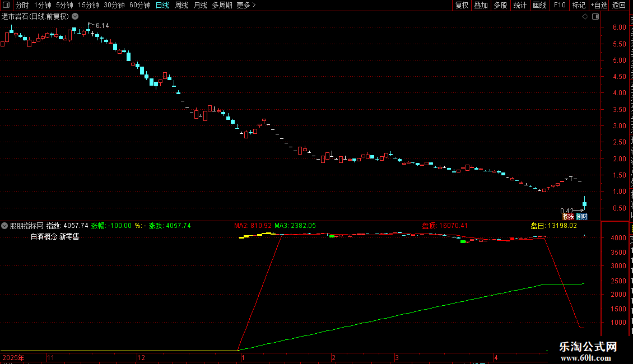Add stock with +自选 button
This screenshot has width=633, height=364.
(x=599, y=5)
